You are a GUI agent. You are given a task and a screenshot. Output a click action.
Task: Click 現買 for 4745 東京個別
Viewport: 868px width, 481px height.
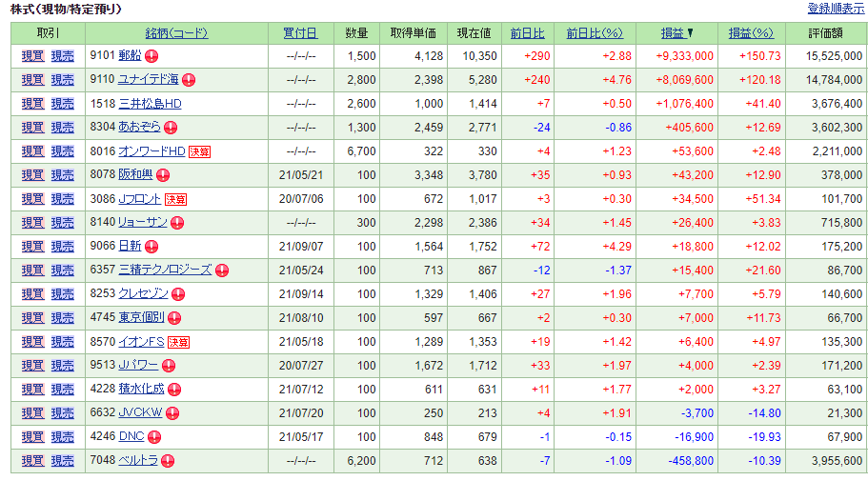coord(32,318)
